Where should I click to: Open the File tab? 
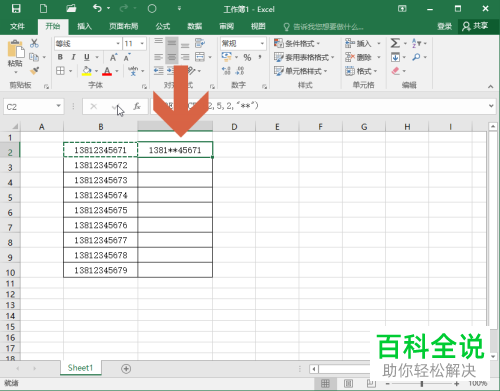click(17, 26)
